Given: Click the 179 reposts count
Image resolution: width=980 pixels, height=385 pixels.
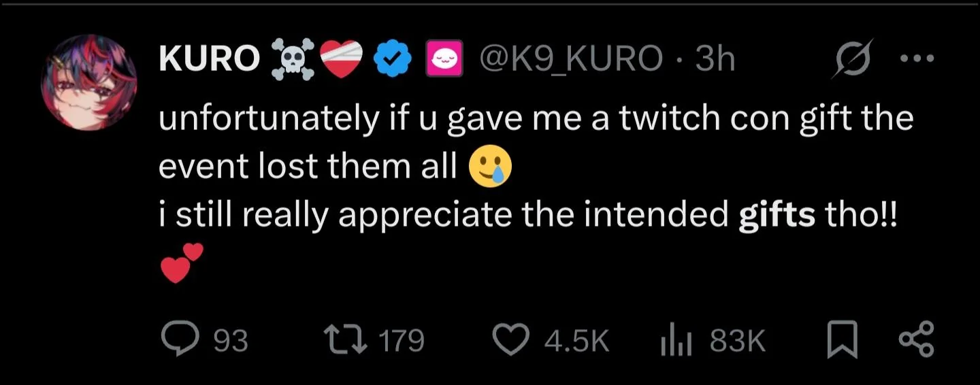Looking at the screenshot, I should point(402,341).
